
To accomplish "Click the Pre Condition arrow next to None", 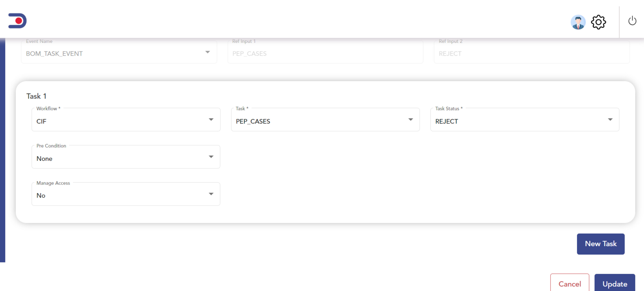I will click(211, 157).
